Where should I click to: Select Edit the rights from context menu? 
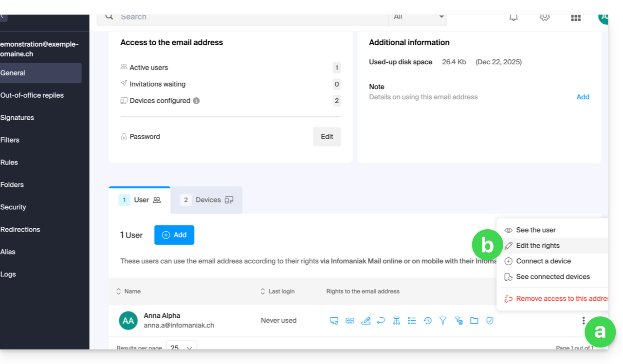[x=537, y=246]
